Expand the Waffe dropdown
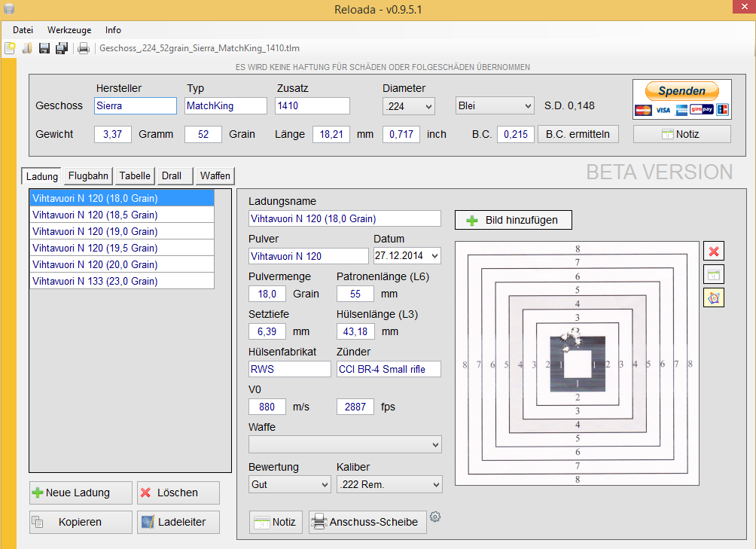 pyautogui.click(x=345, y=444)
